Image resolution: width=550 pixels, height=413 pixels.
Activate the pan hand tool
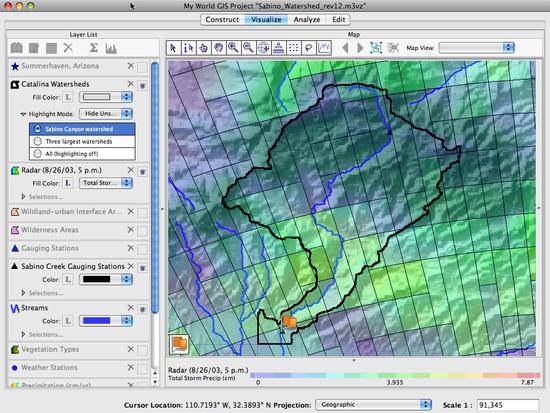[219, 48]
